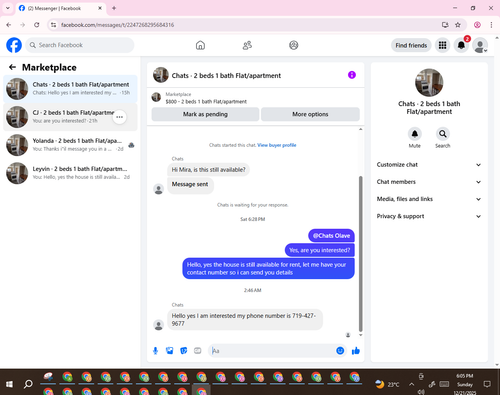Open the Windows Start button
This screenshot has height=395, width=500.
pyautogui.click(x=9, y=384)
